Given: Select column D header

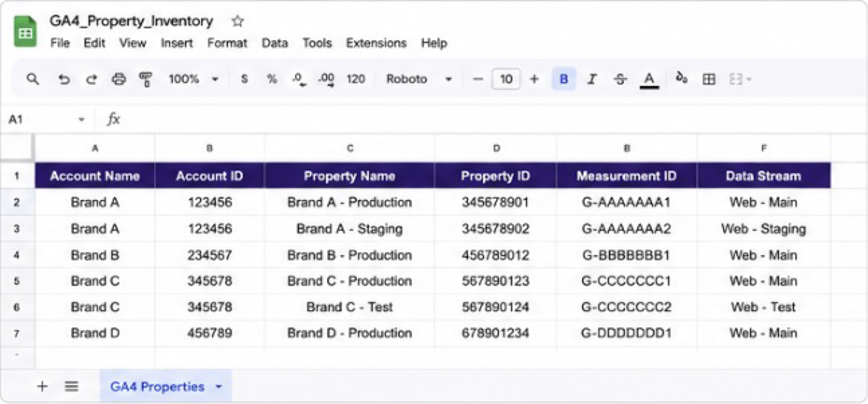Looking at the screenshot, I should [496, 148].
